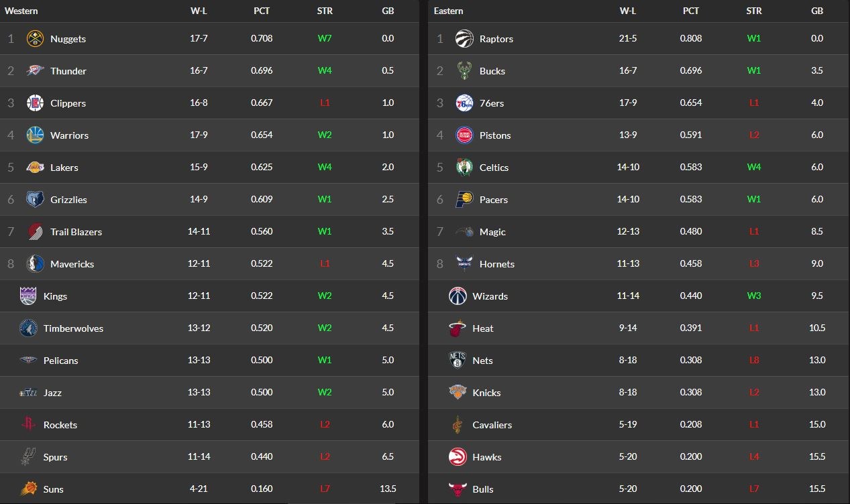
Task: Click the Rockets team logo
Action: [x=28, y=425]
